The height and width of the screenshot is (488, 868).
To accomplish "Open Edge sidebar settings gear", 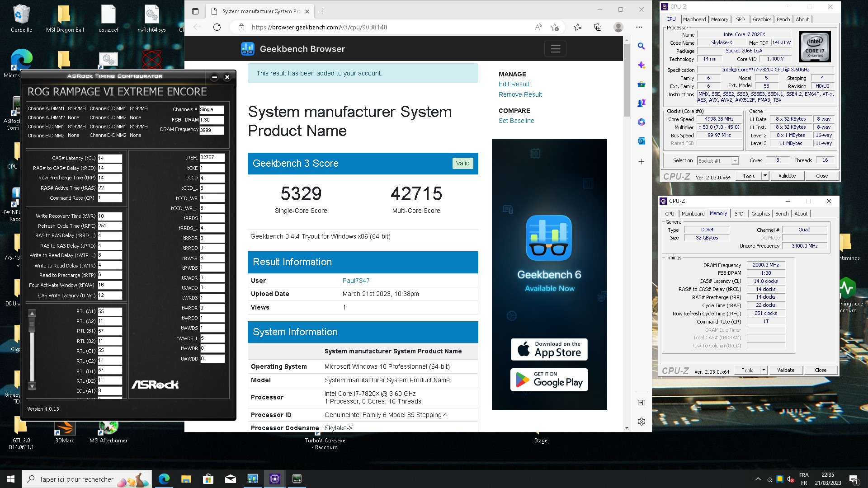I will (x=641, y=422).
